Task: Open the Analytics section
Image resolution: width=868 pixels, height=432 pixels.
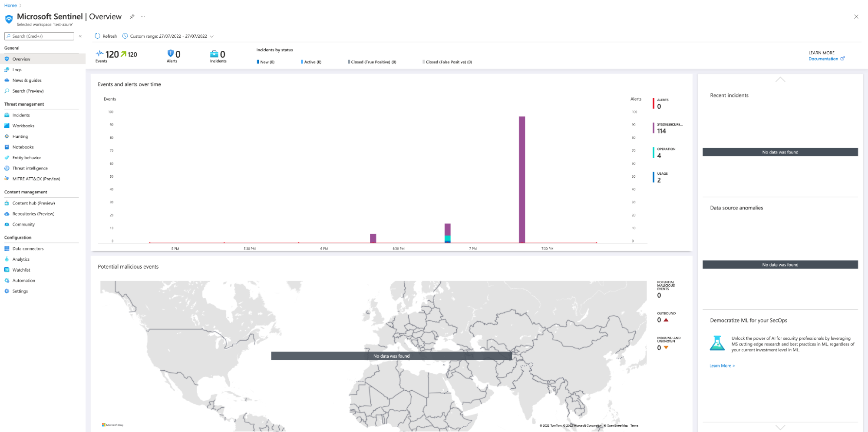Action: 21,259
